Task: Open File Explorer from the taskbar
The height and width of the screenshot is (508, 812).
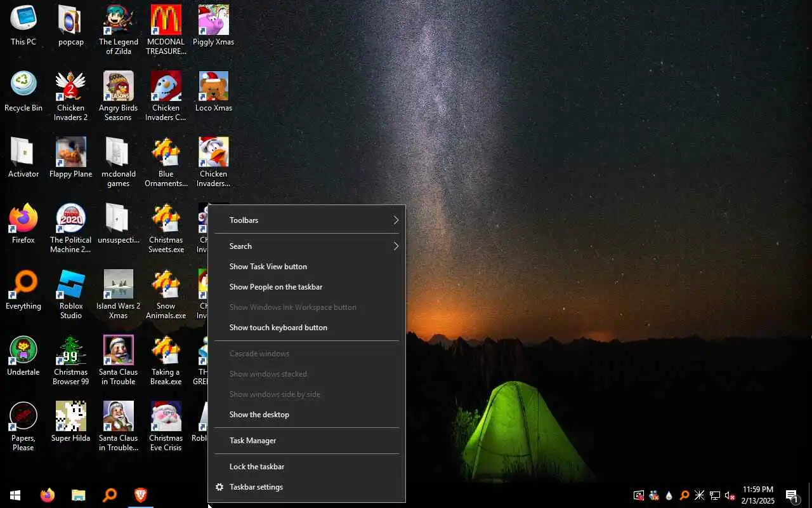Action: pos(78,495)
